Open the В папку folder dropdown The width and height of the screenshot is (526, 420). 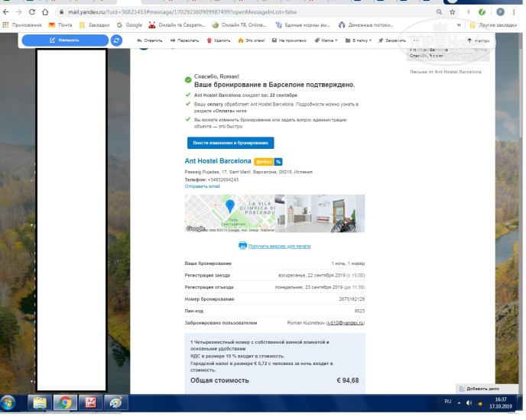(x=360, y=40)
